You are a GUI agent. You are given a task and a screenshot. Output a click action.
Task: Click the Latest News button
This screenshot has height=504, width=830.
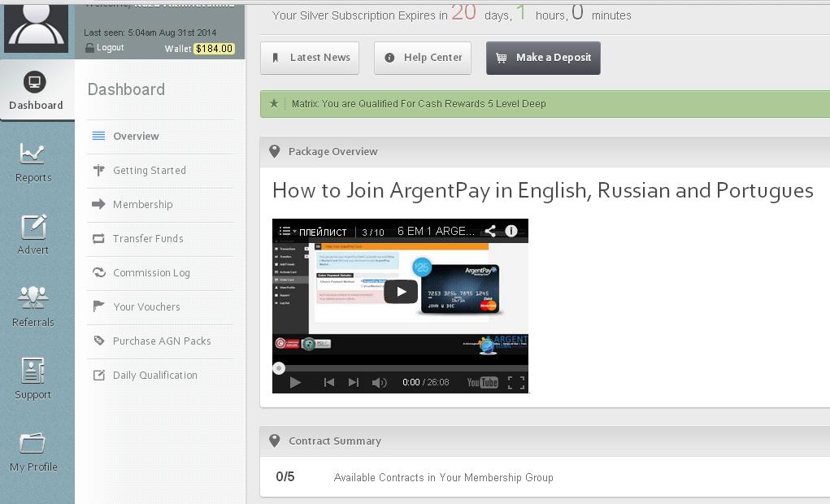click(x=310, y=58)
